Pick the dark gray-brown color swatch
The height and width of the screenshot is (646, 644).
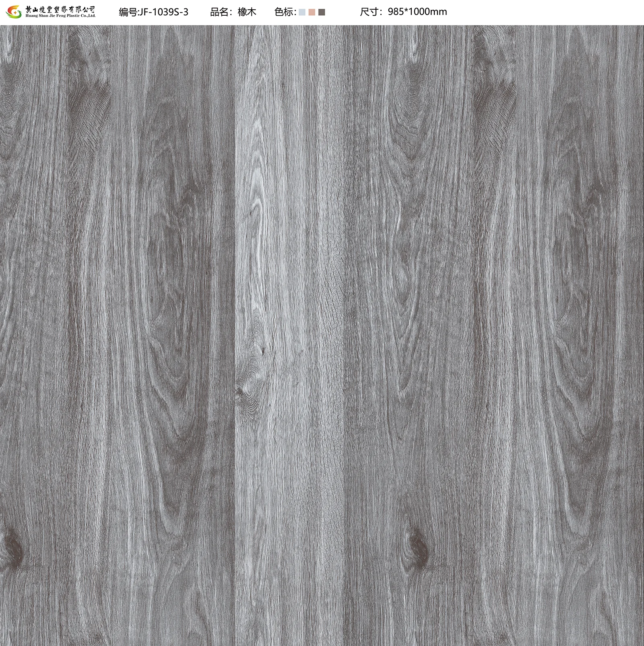321,12
